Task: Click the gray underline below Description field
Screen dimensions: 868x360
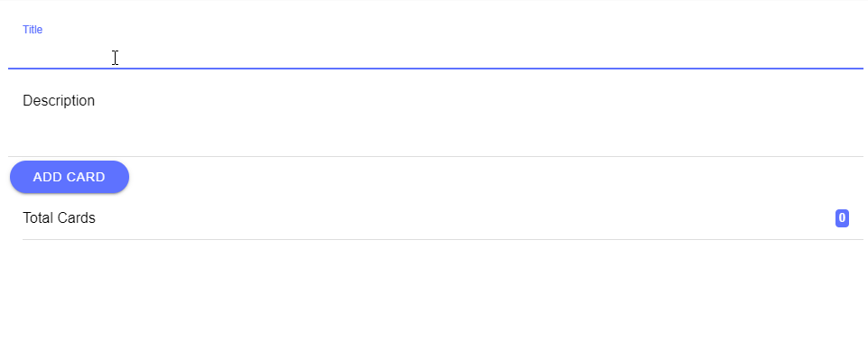Action: pyautogui.click(x=435, y=156)
